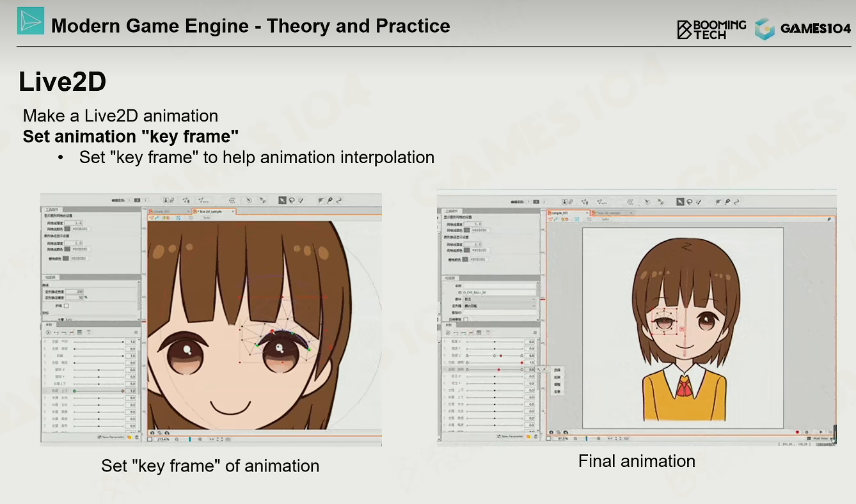
Task: Click the zoom-in magnifier below the right canvas
Action: (598, 439)
